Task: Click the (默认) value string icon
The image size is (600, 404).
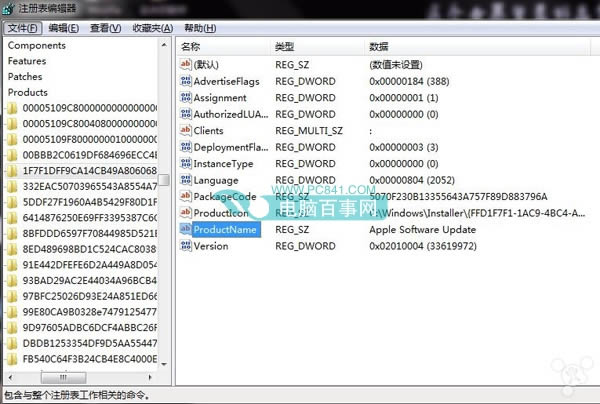Action: pyautogui.click(x=186, y=64)
